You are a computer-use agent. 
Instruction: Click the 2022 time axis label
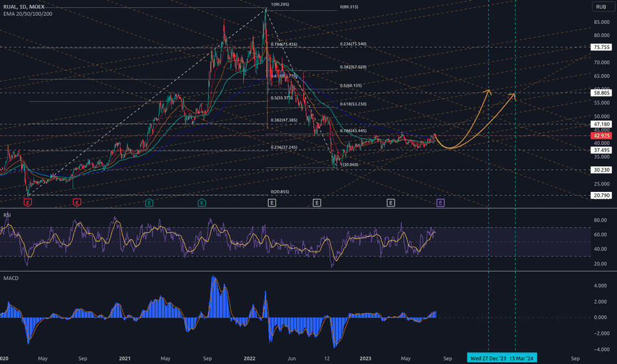[x=250, y=359]
